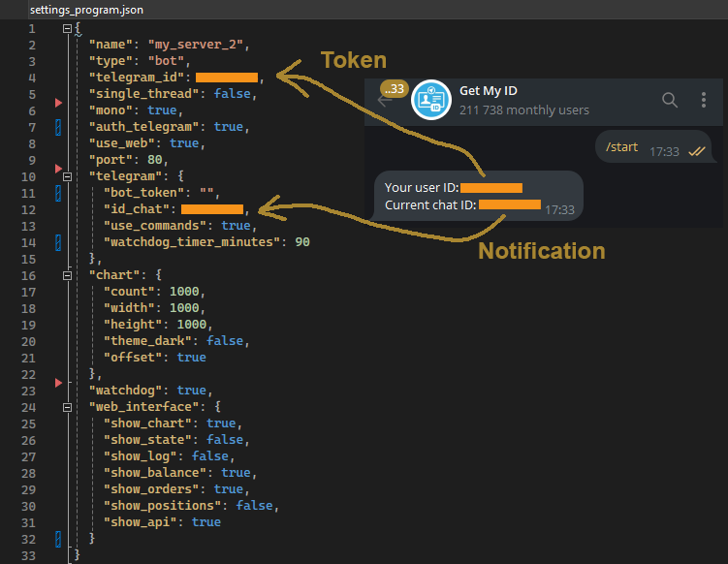
Task: Click the red gutter marker on line 5
Action: (x=58, y=102)
